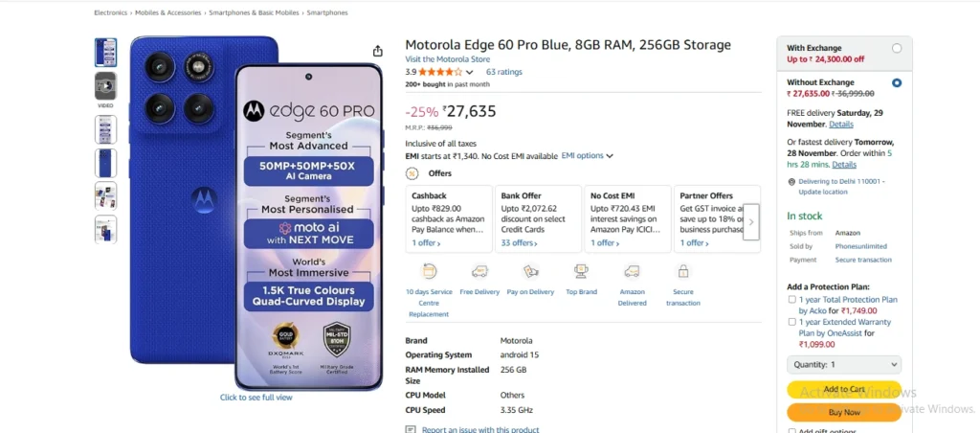Click the Pay on Delivery icon
This screenshot has width=980, height=433.
[530, 271]
